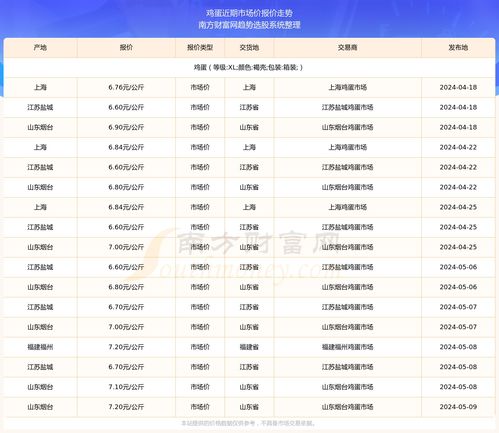
Task: Click the 发布地 column header
Action: click(x=458, y=48)
